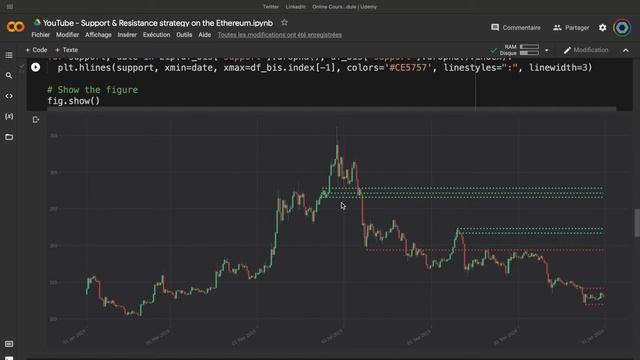Open the Aide menu
Image resolution: width=640 pixels, height=360 pixels.
pyautogui.click(x=204, y=35)
